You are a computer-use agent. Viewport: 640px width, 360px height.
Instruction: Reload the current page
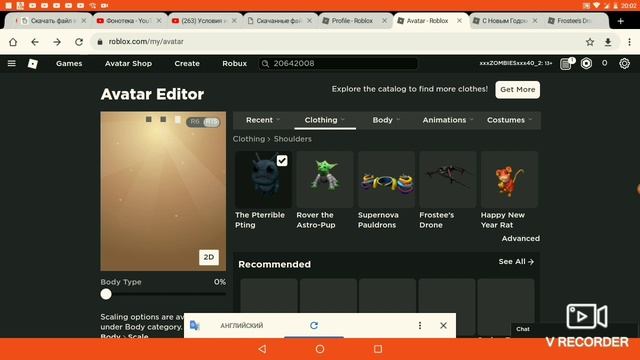79,42
